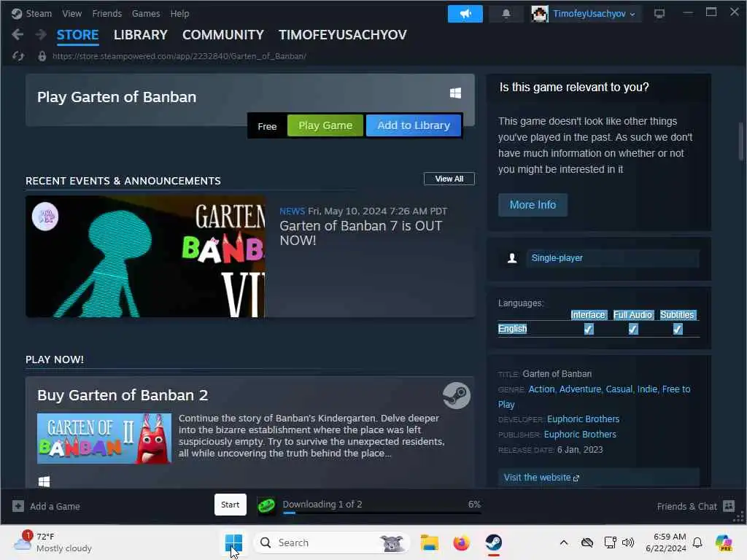
Task: Launch Firefox from the taskbar
Action: click(461, 542)
